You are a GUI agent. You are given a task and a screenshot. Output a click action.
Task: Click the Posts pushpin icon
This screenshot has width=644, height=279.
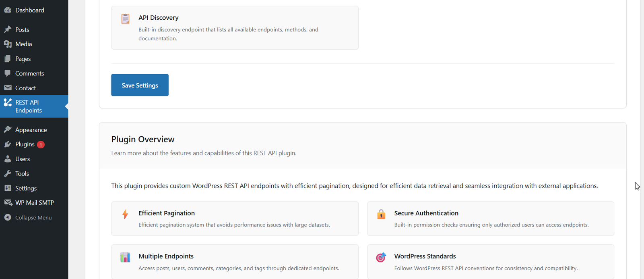[x=8, y=29]
